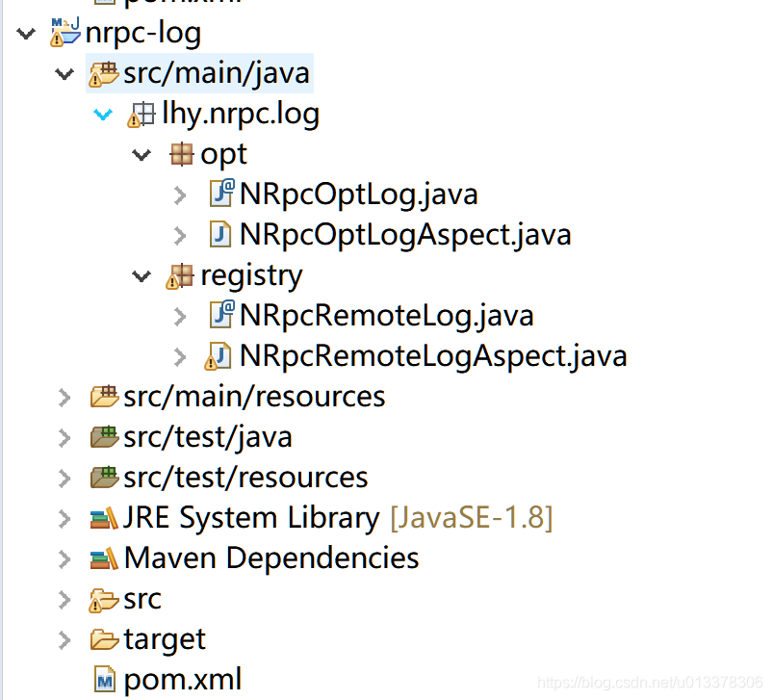Select the opt package label

(223, 156)
